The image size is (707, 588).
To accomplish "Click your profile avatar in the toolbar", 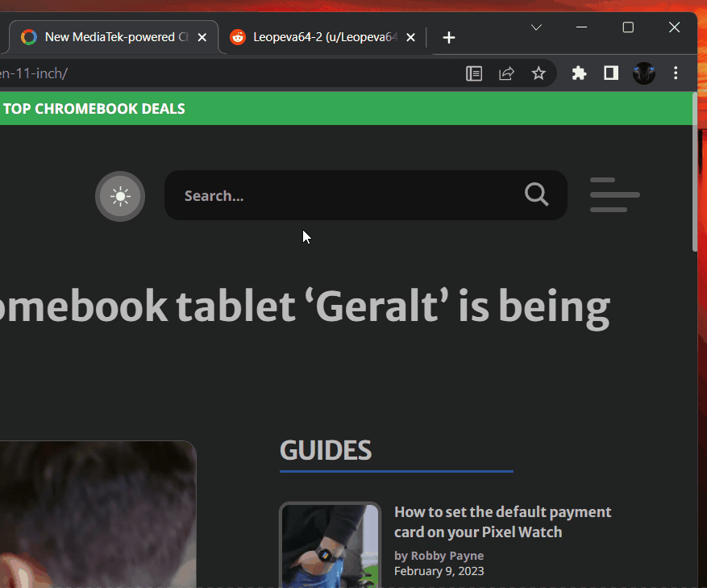I will pyautogui.click(x=643, y=73).
